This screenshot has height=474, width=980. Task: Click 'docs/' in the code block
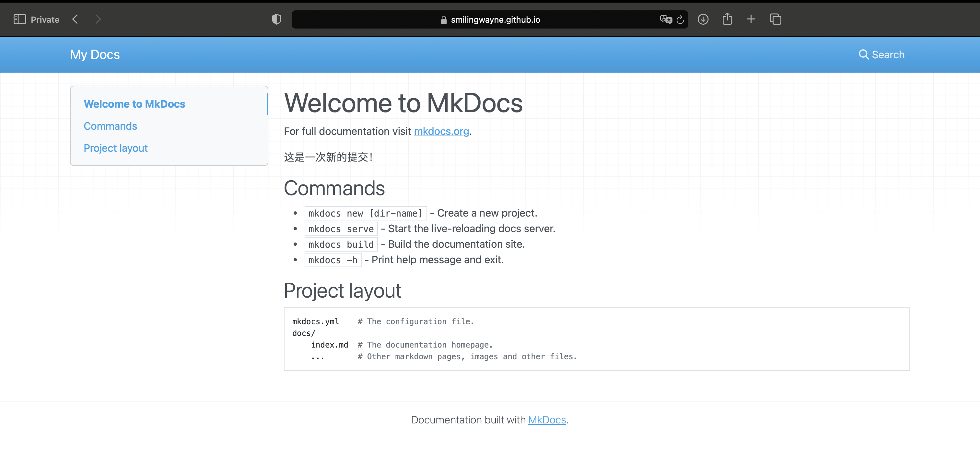(x=304, y=334)
